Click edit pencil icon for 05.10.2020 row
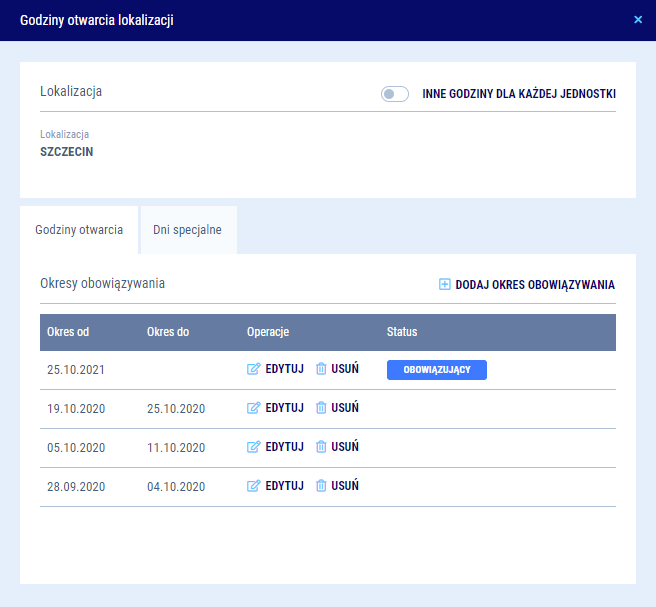The width and height of the screenshot is (656, 607). pos(253,447)
